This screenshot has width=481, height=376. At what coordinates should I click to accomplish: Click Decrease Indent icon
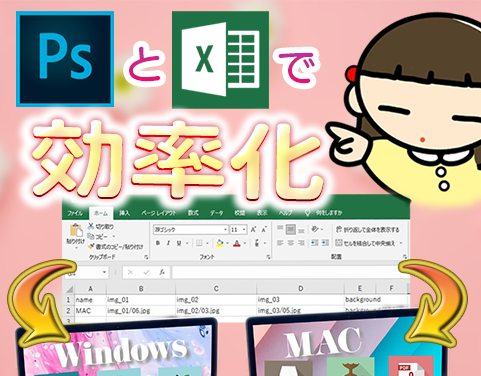tap(314, 243)
